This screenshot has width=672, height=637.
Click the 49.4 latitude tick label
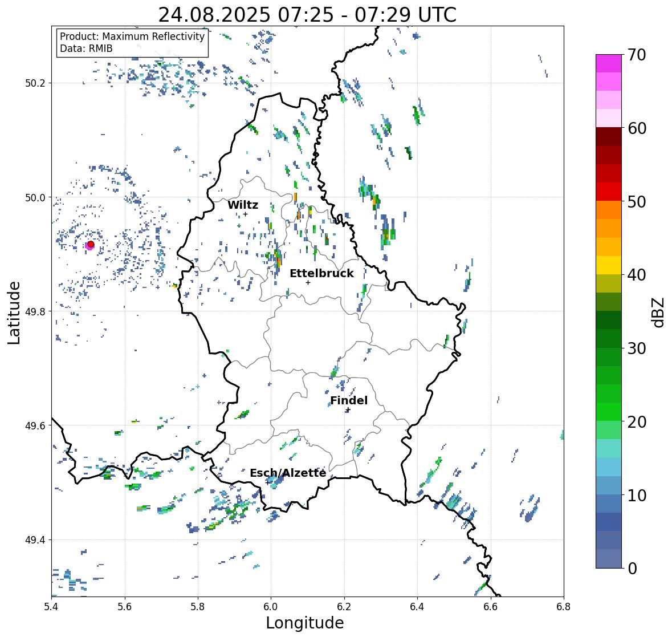tap(35, 540)
